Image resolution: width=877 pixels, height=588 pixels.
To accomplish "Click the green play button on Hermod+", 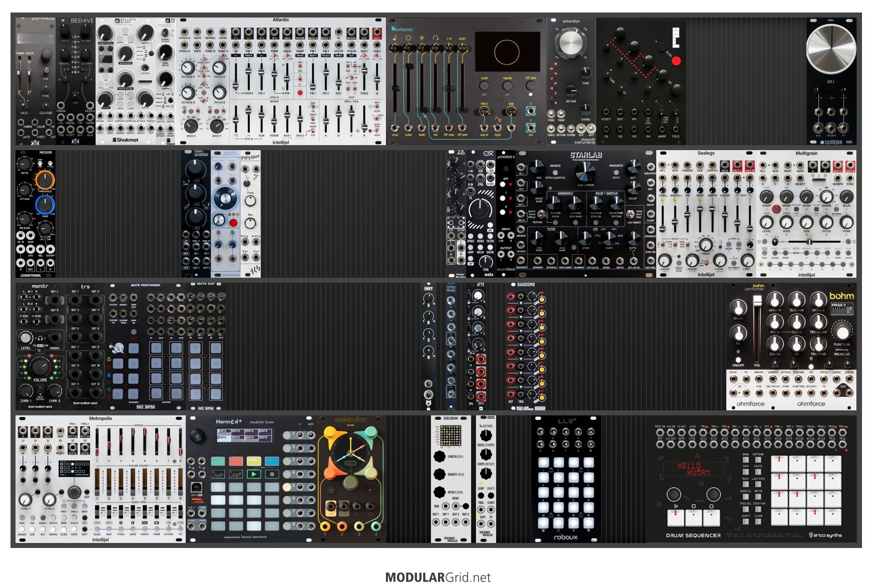I will [254, 474].
